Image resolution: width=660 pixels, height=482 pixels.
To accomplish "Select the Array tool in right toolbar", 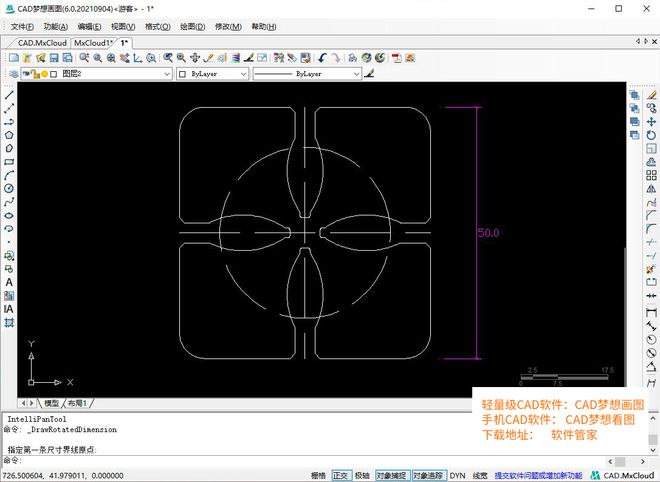I will tap(651, 175).
